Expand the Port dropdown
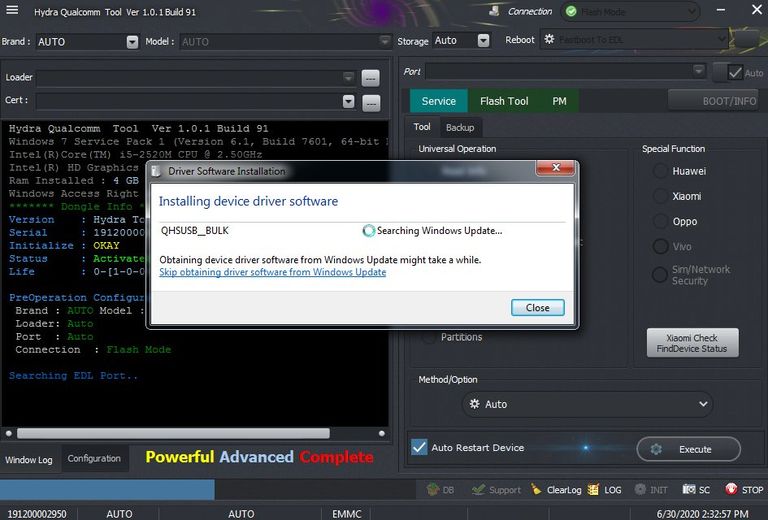The image size is (768, 520). 699,71
